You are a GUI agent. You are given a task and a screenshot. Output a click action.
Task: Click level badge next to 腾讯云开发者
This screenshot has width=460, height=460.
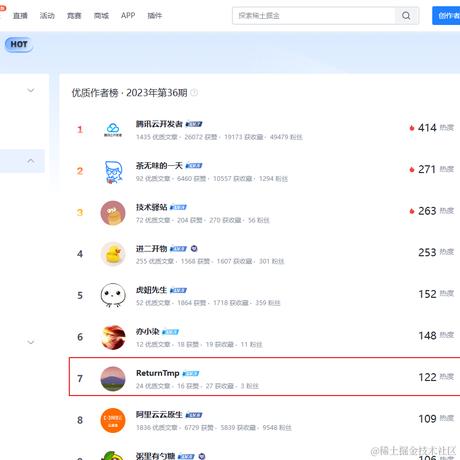pos(194,124)
